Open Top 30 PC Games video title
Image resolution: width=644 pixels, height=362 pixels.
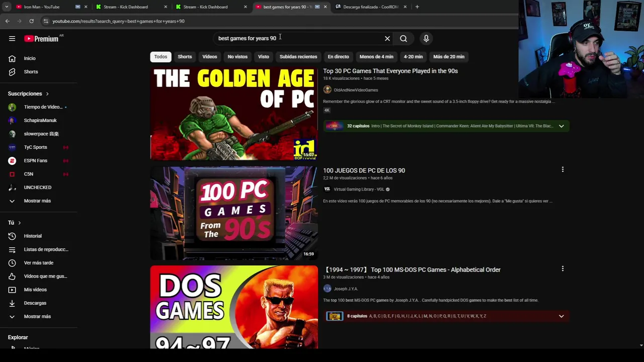point(390,71)
